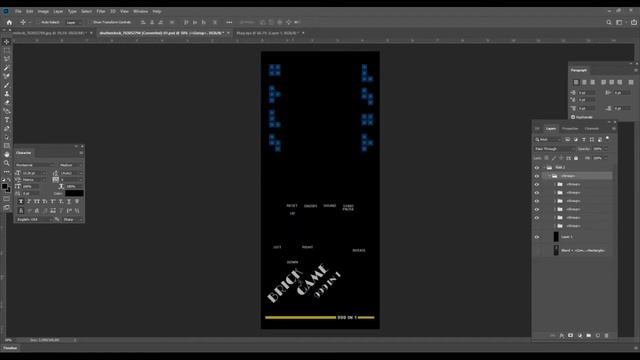Create new adjustment layer icon
Screen dimensions: 640x360
click(x=579, y=336)
